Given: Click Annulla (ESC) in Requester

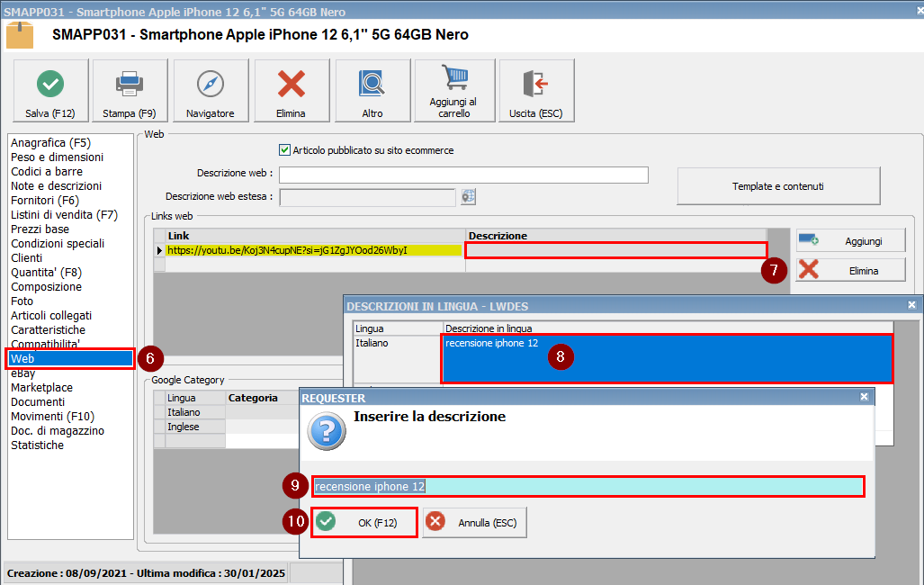Looking at the screenshot, I should click(474, 523).
